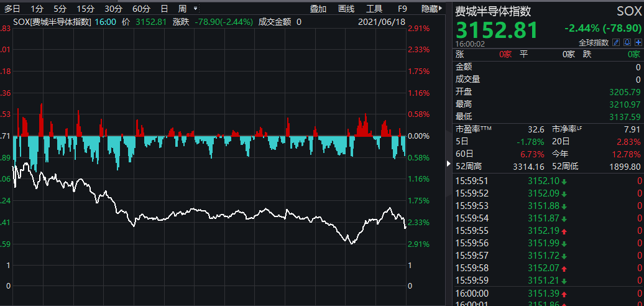
Task: Click the F9 shortcut button
Action: click(403, 9)
